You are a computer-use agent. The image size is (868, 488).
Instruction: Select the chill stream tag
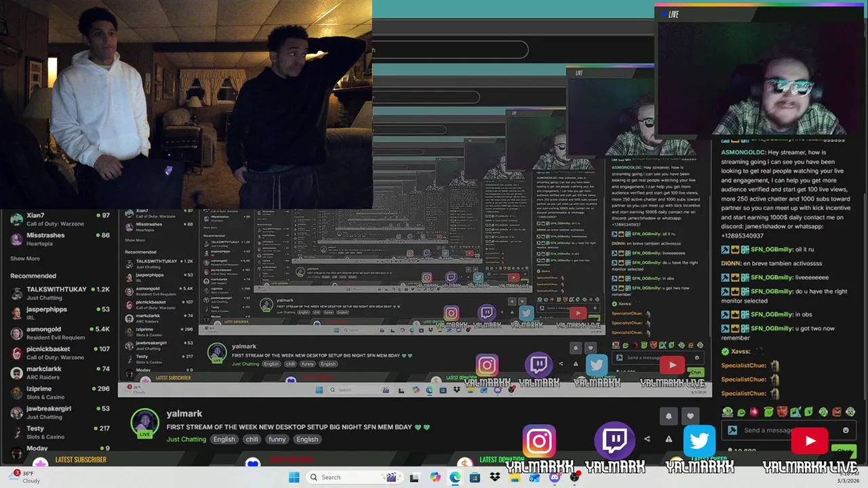point(252,439)
